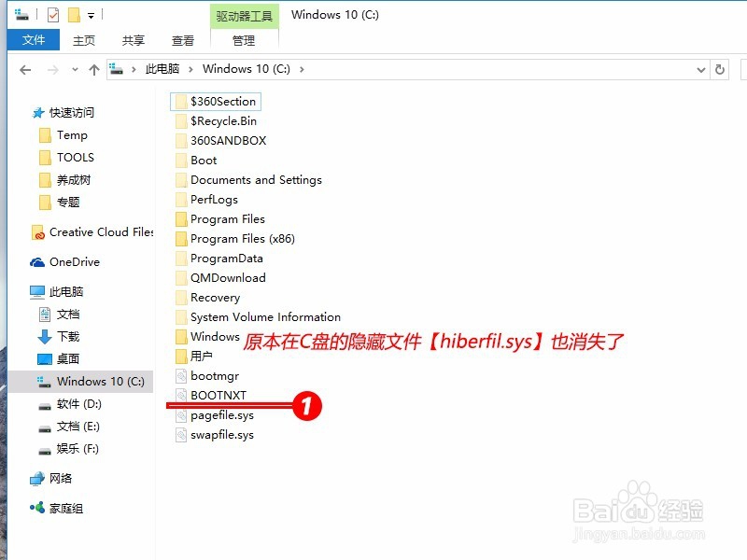Viewport: 747px width, 560px height.
Task: Select the New Folder icon in quick access toolbar
Action: point(73,15)
